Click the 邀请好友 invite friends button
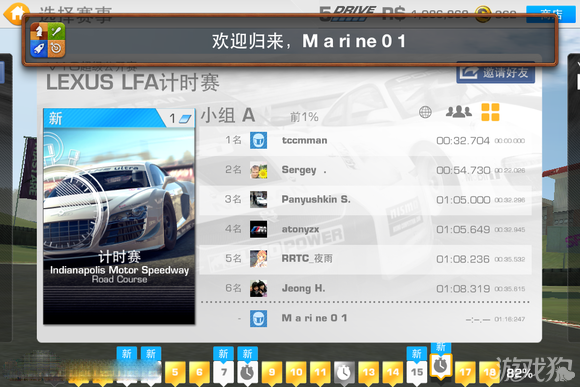Image resolution: width=580 pixels, height=387 pixels. pos(496,73)
